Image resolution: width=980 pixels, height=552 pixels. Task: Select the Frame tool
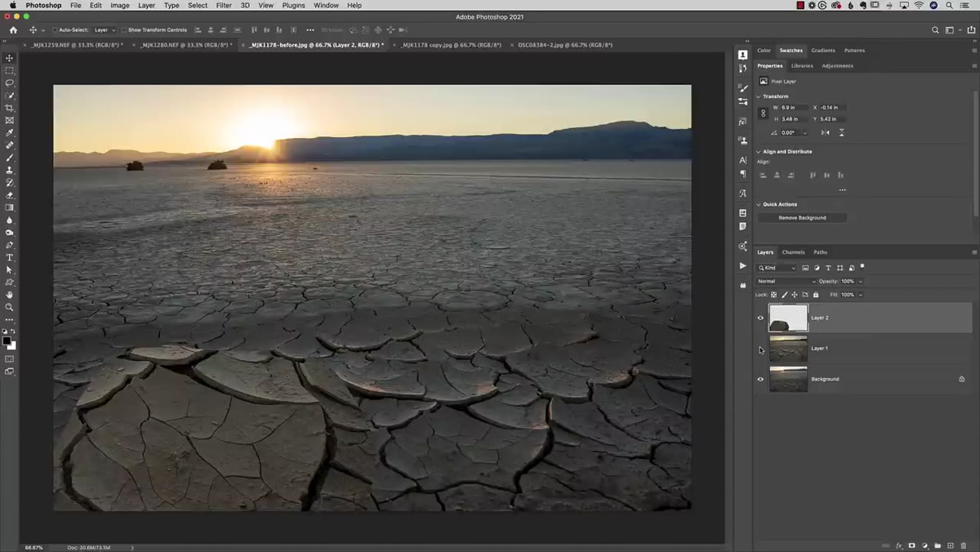[10, 120]
